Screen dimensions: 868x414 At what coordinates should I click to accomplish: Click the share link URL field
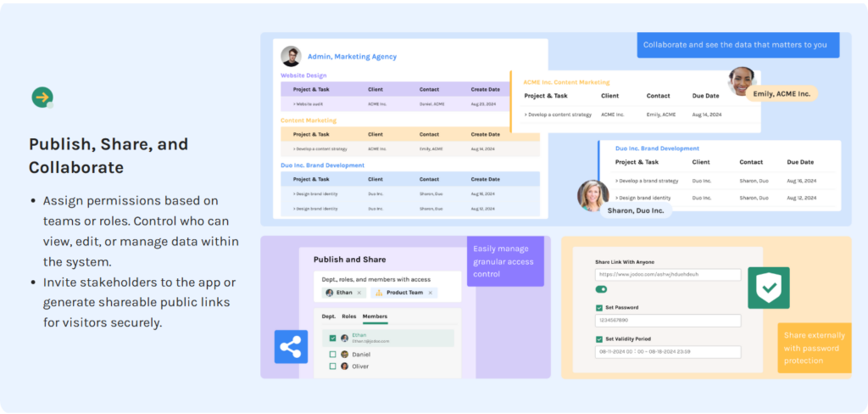click(x=667, y=275)
